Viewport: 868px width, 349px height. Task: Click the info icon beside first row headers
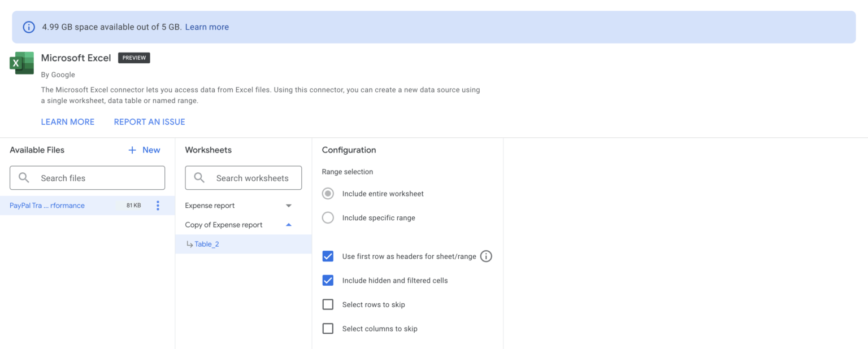[486, 256]
